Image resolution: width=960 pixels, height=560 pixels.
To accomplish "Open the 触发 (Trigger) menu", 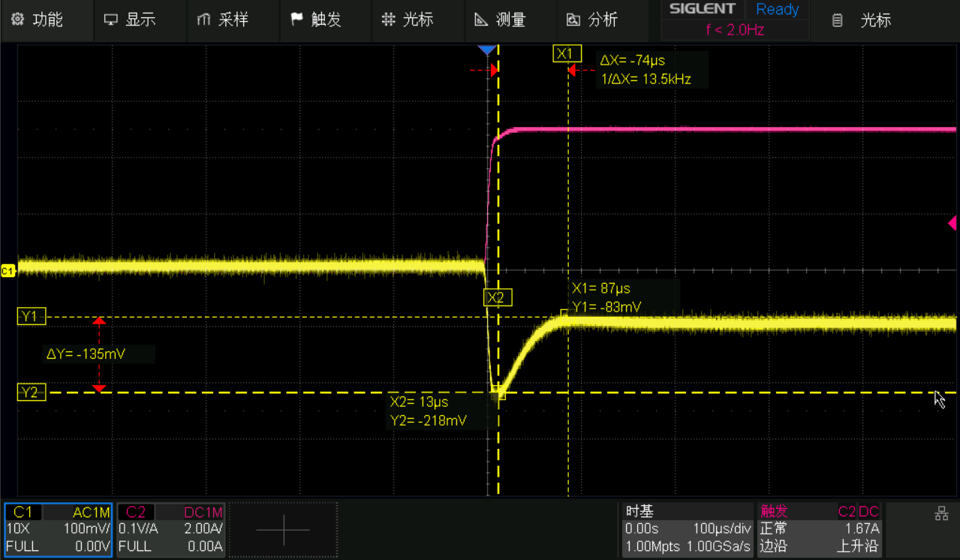I will click(317, 20).
